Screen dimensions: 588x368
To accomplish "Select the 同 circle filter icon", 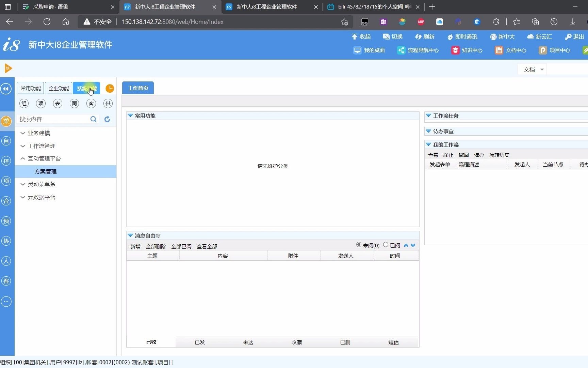I will tap(74, 104).
